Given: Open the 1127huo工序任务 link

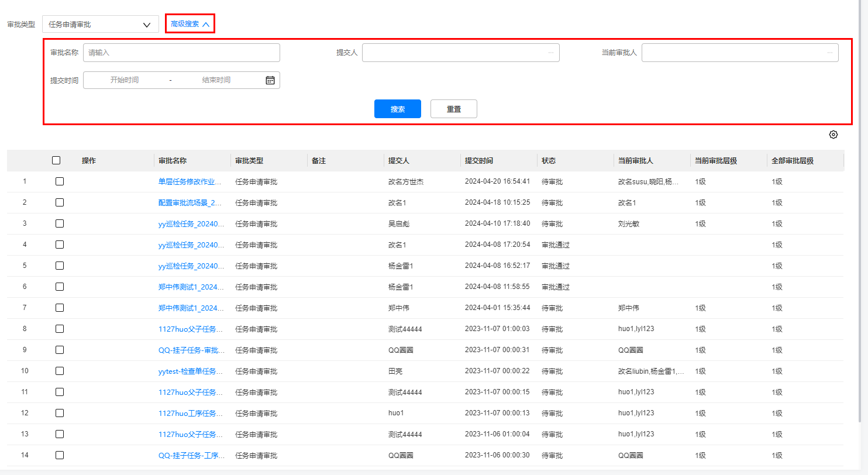Looking at the screenshot, I should (190, 413).
